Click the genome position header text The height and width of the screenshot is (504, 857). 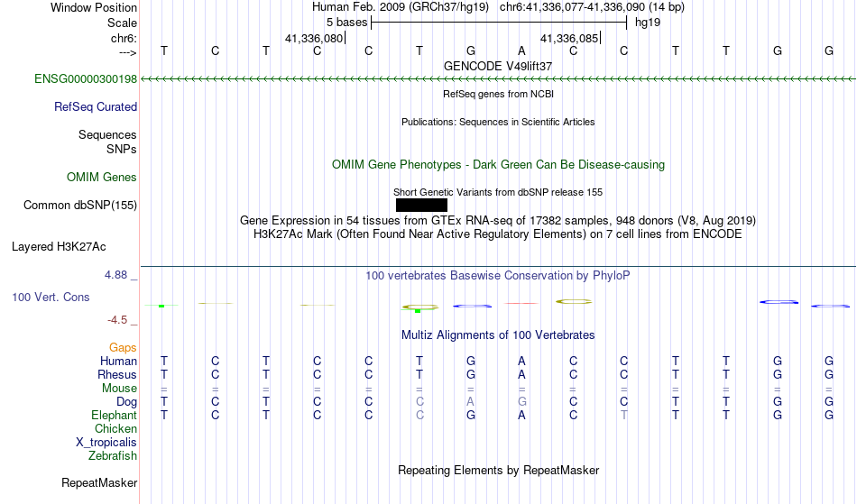pos(498,7)
